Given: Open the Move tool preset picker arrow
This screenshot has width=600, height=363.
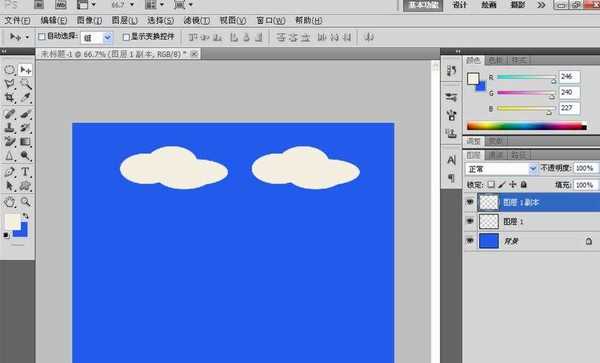Looking at the screenshot, I should [27, 37].
